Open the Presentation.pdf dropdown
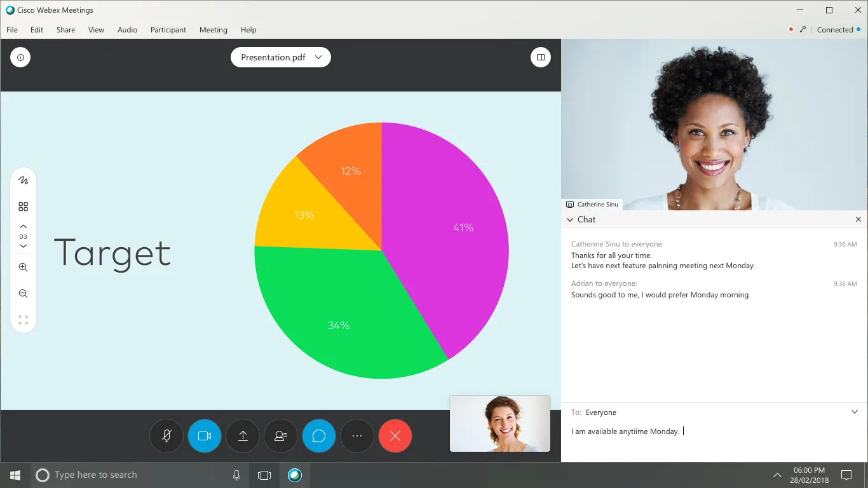Image resolution: width=868 pixels, height=488 pixels. [280, 57]
